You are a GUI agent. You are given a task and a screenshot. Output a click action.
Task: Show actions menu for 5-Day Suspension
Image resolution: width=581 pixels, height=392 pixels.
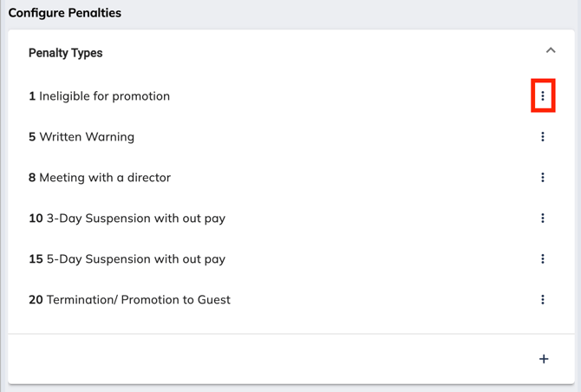coord(543,258)
